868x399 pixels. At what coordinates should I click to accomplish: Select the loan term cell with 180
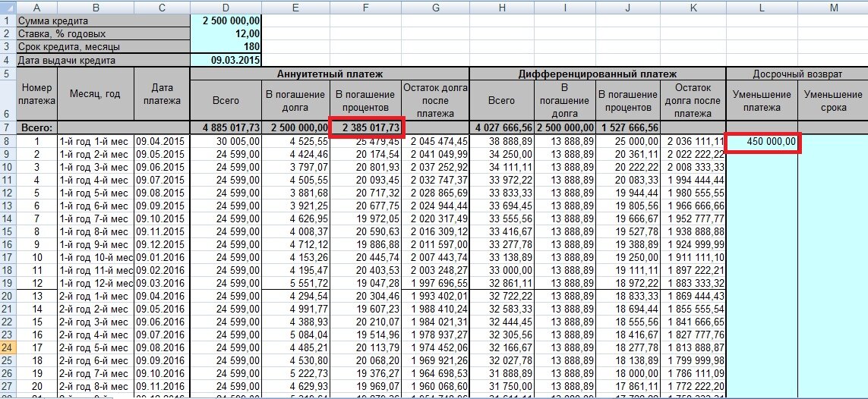click(x=226, y=47)
